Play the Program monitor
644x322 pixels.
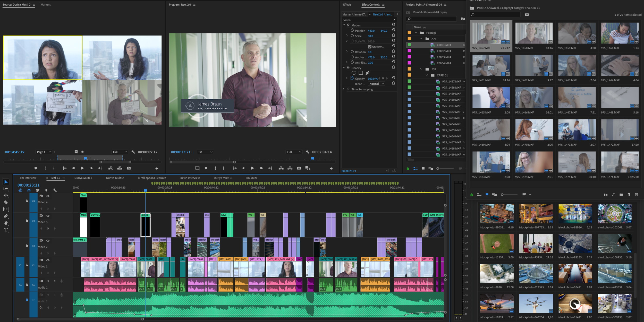pyautogui.click(x=252, y=168)
